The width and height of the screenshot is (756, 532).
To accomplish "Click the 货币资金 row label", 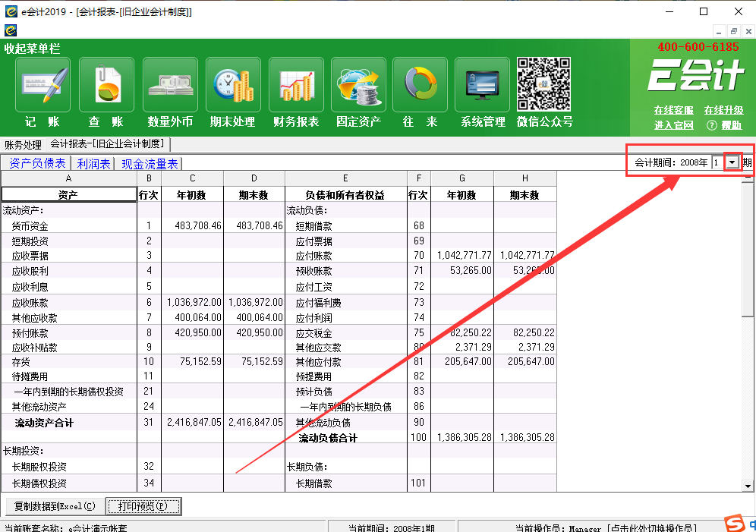I will [30, 226].
